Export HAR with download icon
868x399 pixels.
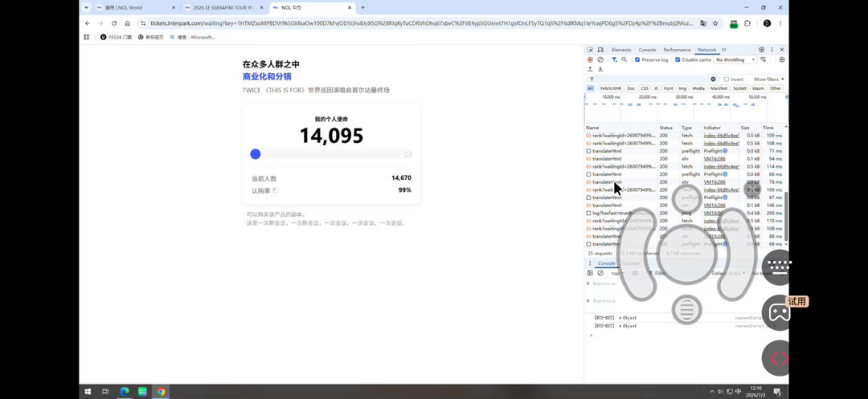(x=600, y=69)
